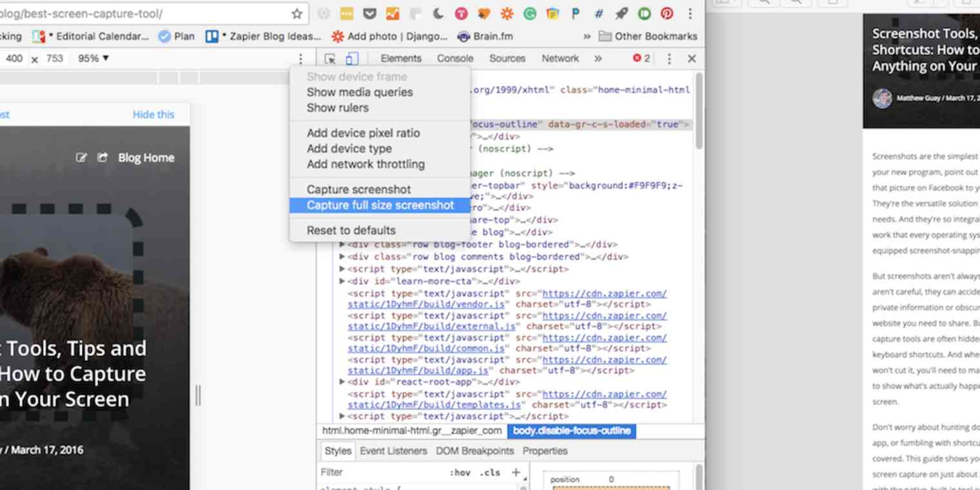
Task: Show more DevTools tabs via double chevron
Action: click(598, 59)
